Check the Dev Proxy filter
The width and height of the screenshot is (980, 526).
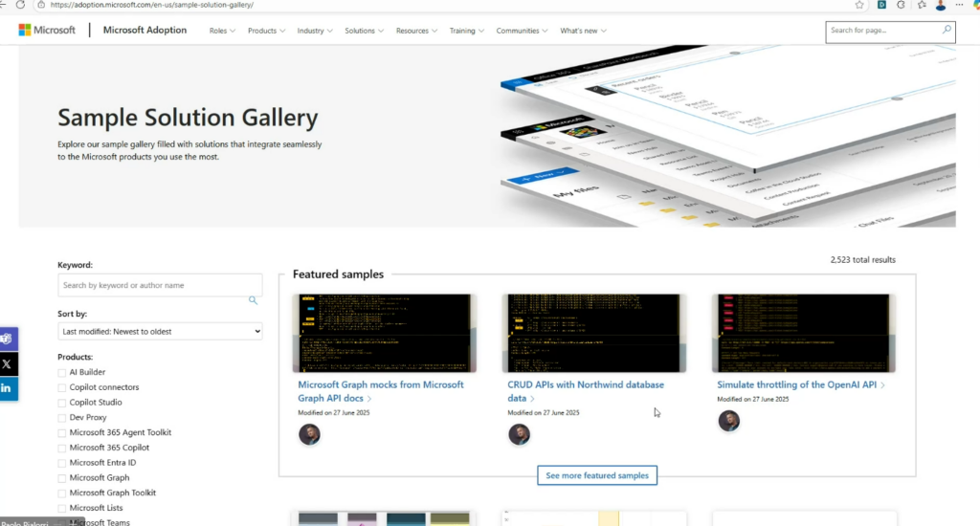tap(62, 418)
